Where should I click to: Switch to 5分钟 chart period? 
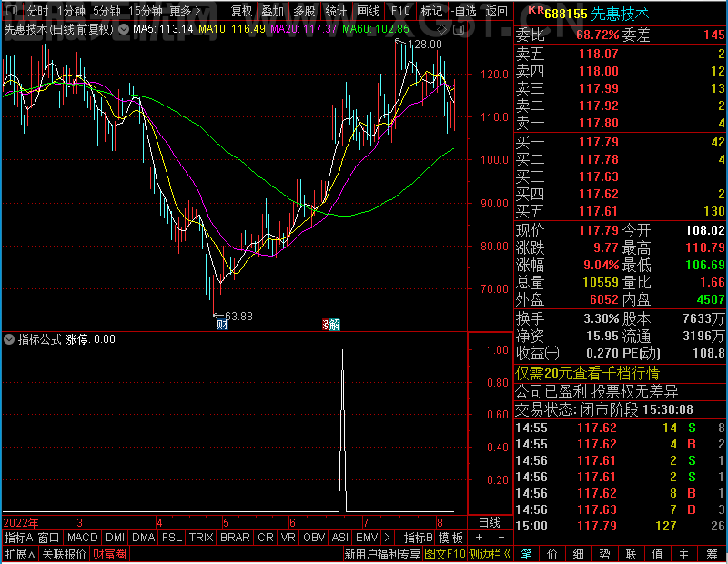point(106,11)
